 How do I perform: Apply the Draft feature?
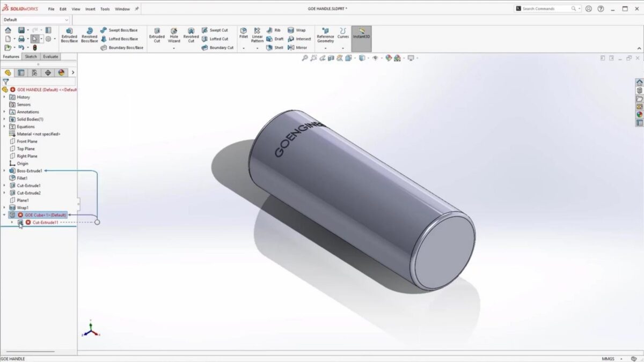275,39
